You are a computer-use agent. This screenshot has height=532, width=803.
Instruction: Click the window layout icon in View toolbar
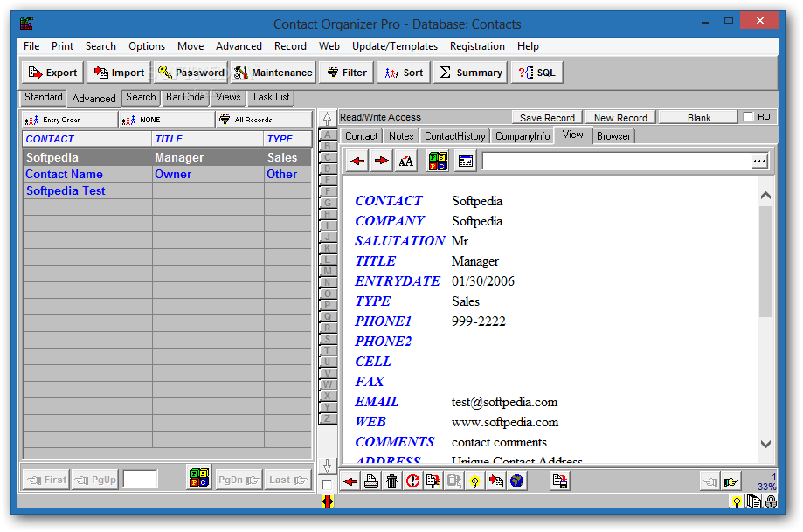[466, 162]
